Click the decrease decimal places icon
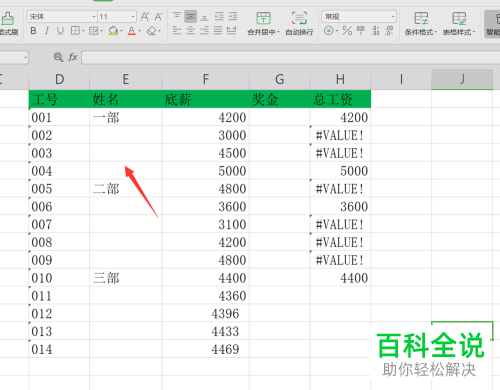Viewport: 500px width, 390px height. pos(389,31)
